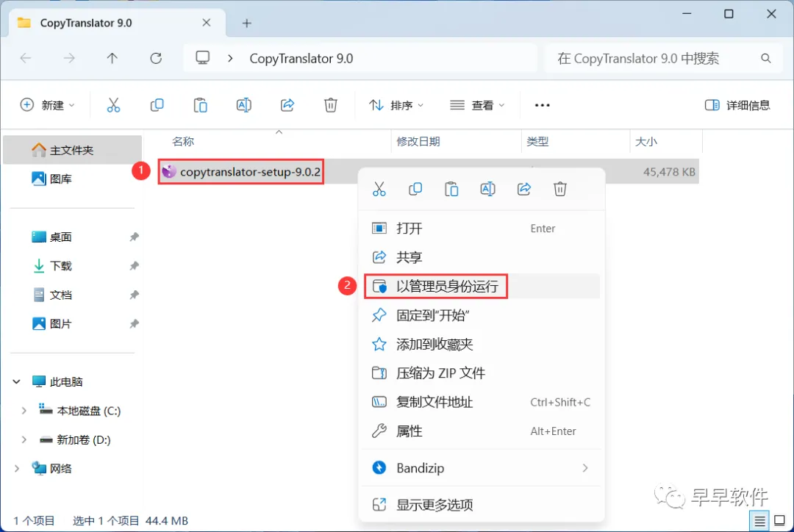Choose 添加到收藏夹 in the context menu
Image resolution: width=794 pixels, height=532 pixels.
(482, 344)
